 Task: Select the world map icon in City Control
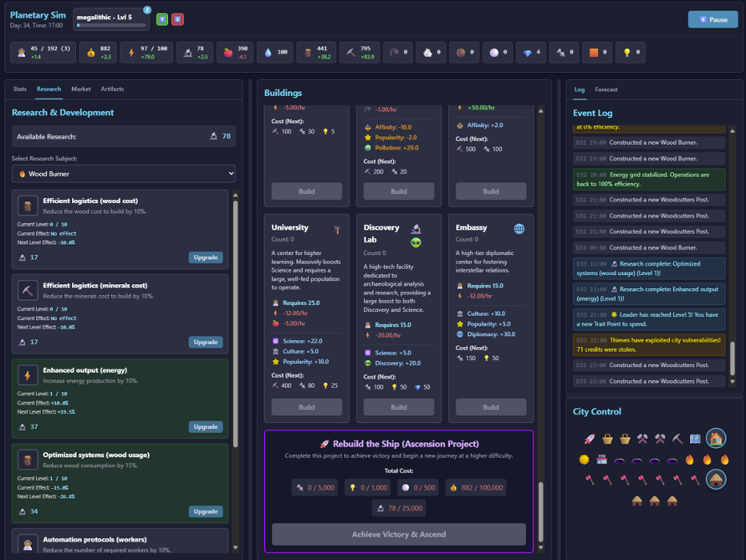tap(695, 439)
